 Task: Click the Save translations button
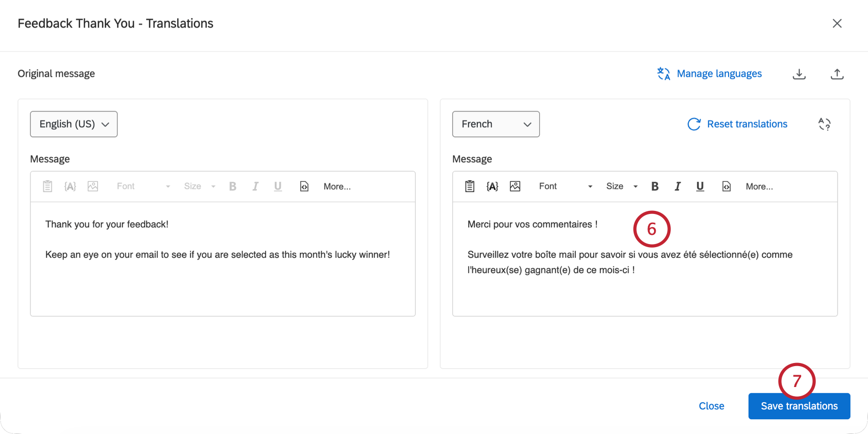799,406
